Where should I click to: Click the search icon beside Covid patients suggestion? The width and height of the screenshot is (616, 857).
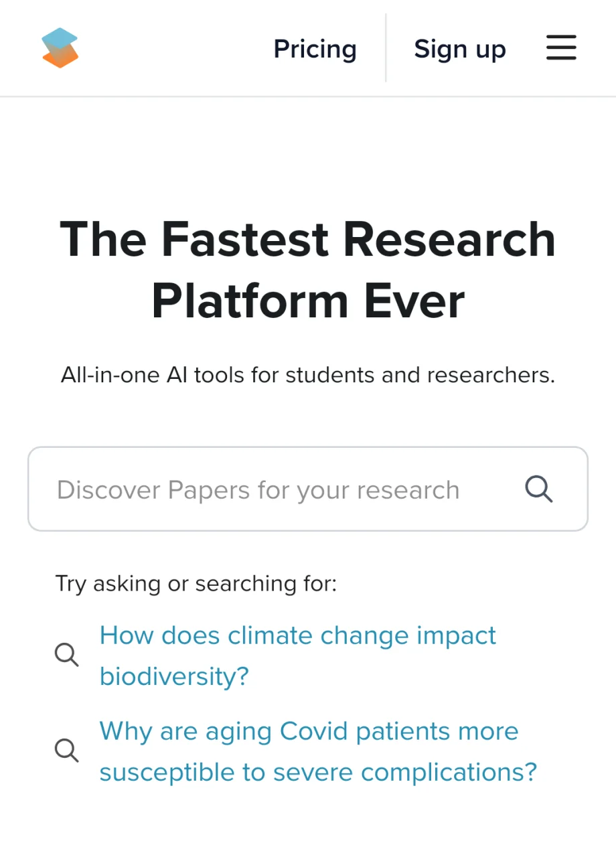click(66, 751)
